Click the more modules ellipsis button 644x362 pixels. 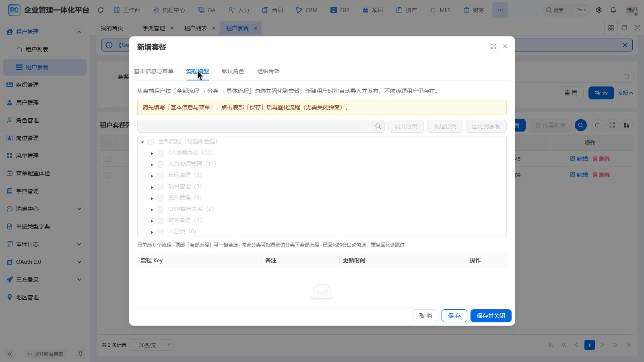coord(500,10)
